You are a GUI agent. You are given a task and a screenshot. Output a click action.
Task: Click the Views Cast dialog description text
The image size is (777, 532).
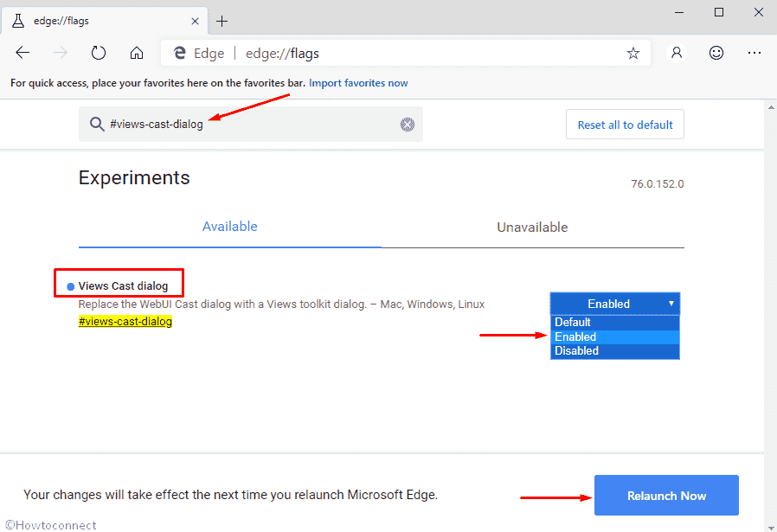pyautogui.click(x=281, y=304)
